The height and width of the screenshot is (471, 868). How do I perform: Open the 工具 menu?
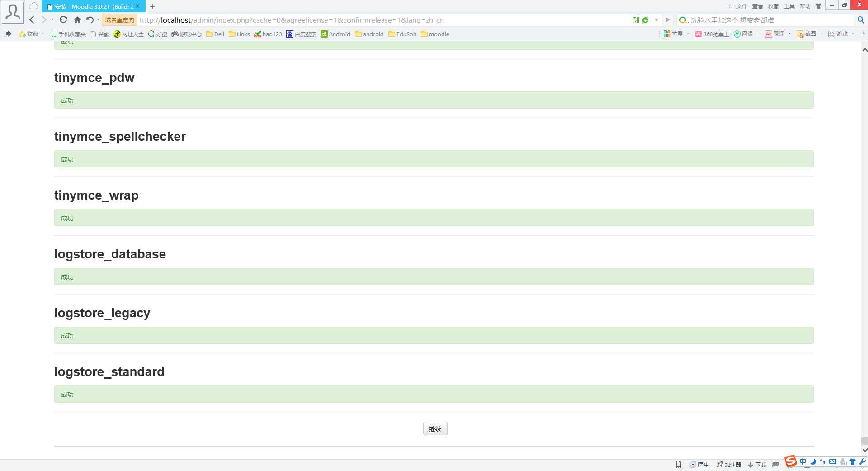tap(789, 6)
